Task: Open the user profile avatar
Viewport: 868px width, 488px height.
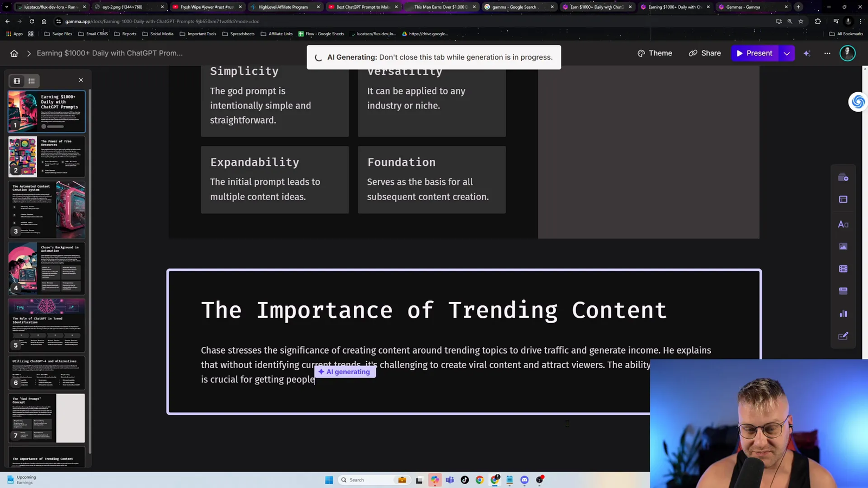Action: click(847, 53)
